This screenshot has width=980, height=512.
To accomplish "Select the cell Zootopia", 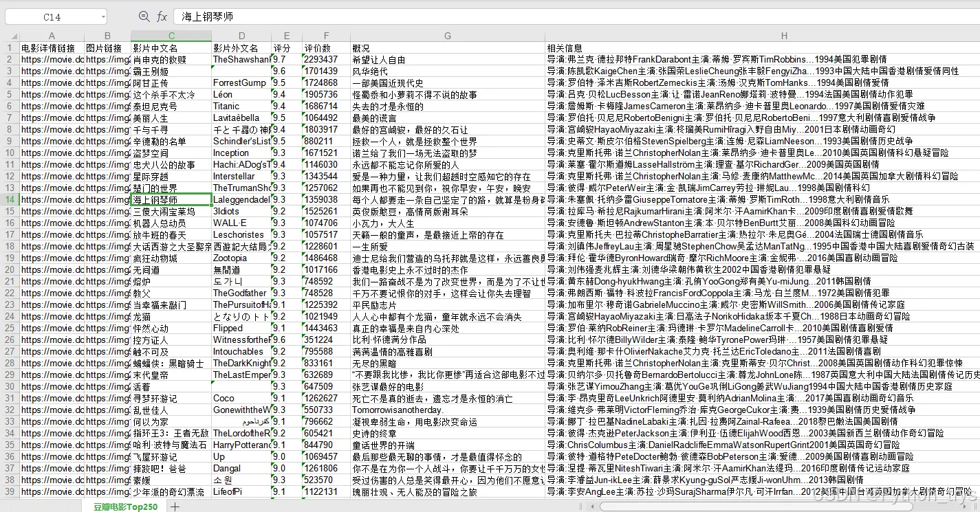I will pyautogui.click(x=241, y=258).
